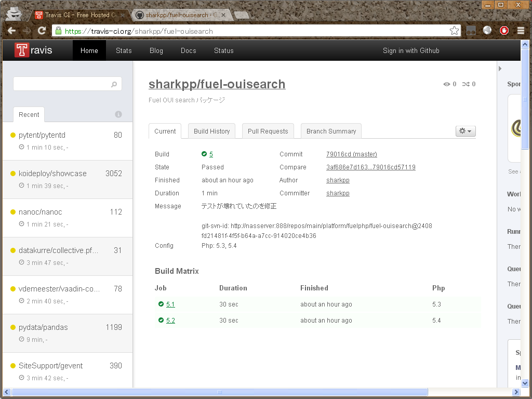Click the dark extension icon beside the star
532x399 pixels.
tap(471, 31)
